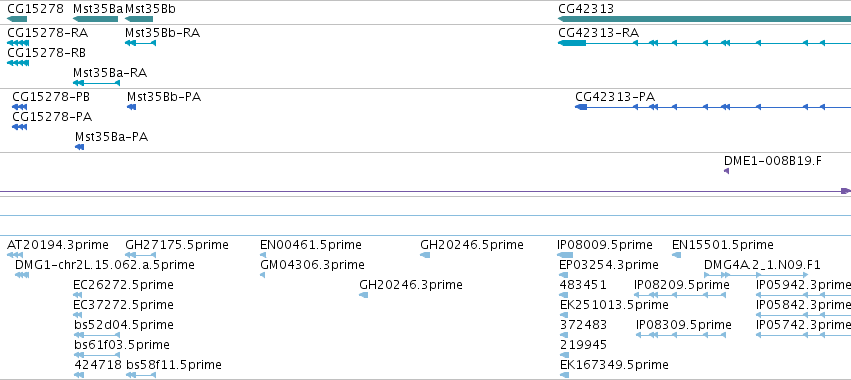Click the CG42313 gene bar
The height and width of the screenshot is (380, 851).
coord(704,19)
